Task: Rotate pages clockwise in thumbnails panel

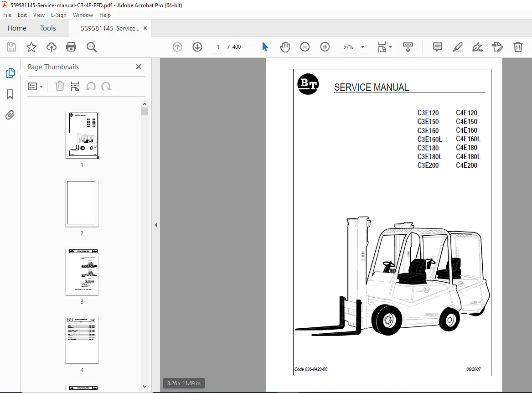Action: click(x=106, y=87)
